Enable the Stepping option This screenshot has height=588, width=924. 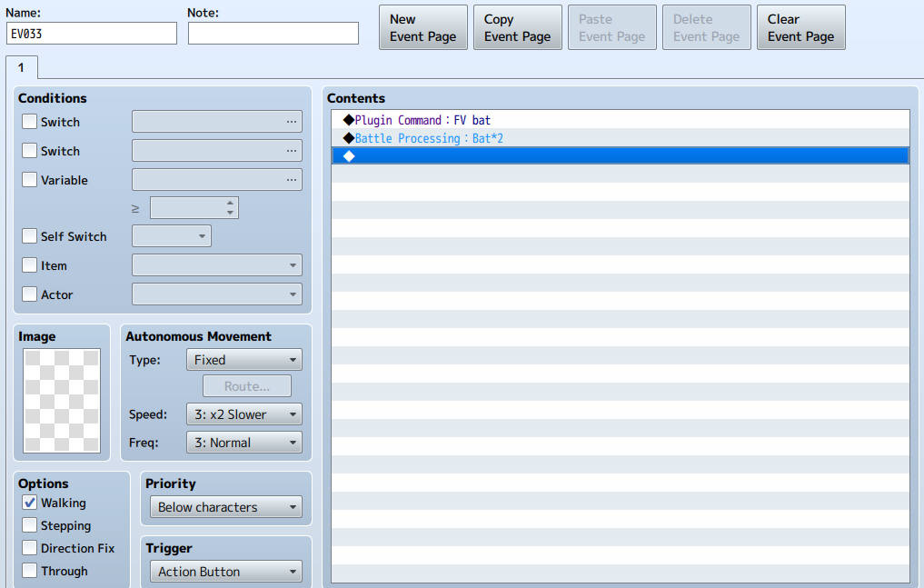click(29, 525)
